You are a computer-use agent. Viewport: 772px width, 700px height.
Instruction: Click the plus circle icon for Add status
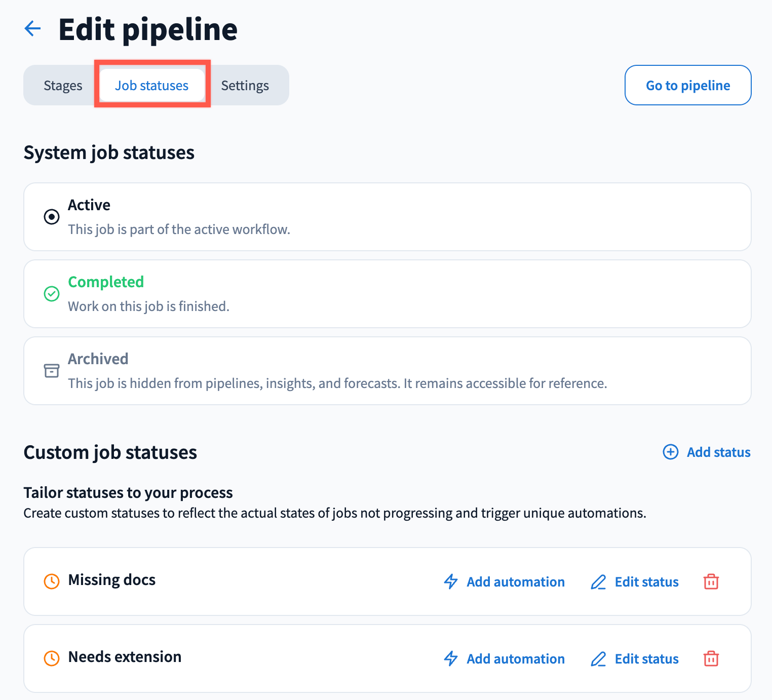671,452
